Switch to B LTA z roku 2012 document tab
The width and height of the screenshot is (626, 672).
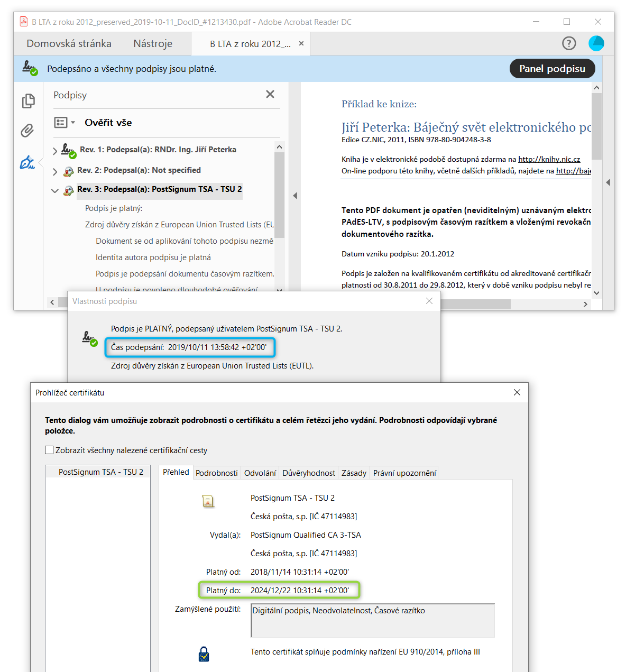[x=250, y=44]
